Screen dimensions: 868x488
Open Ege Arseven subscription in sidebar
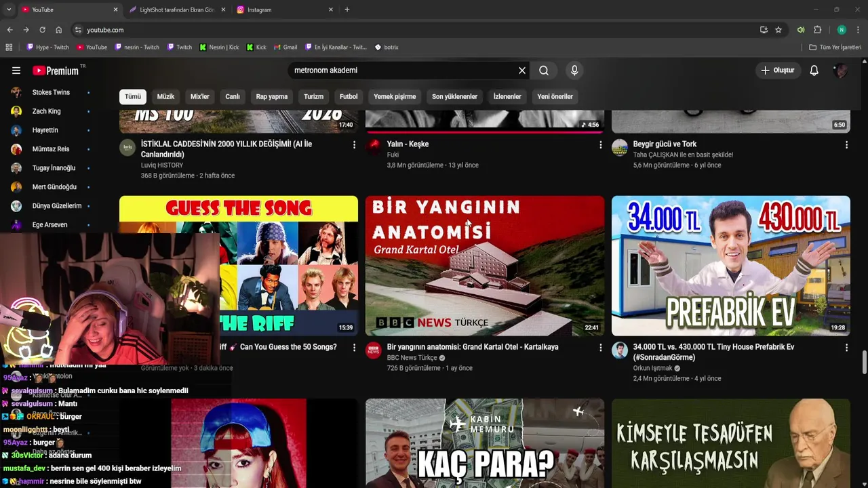51,225
